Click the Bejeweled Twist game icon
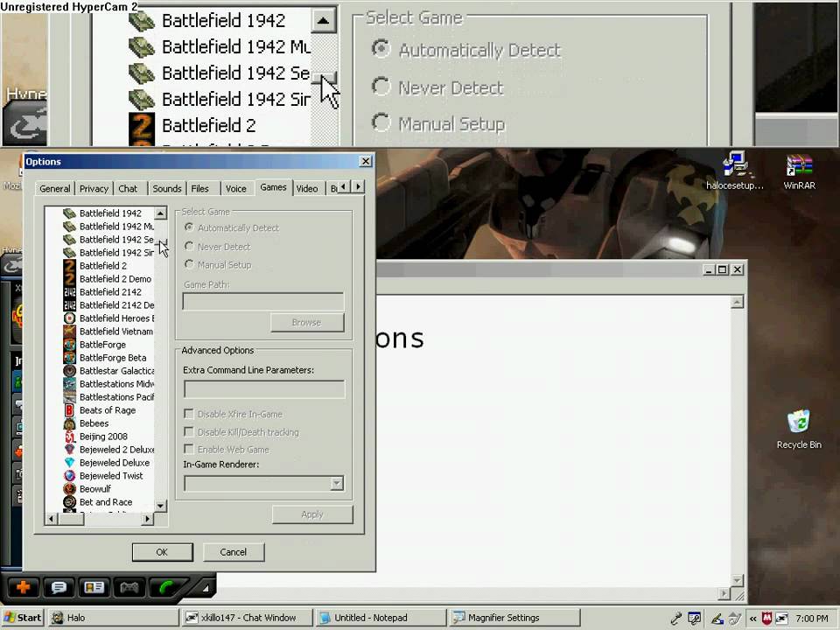The image size is (840, 630). pyautogui.click(x=70, y=476)
